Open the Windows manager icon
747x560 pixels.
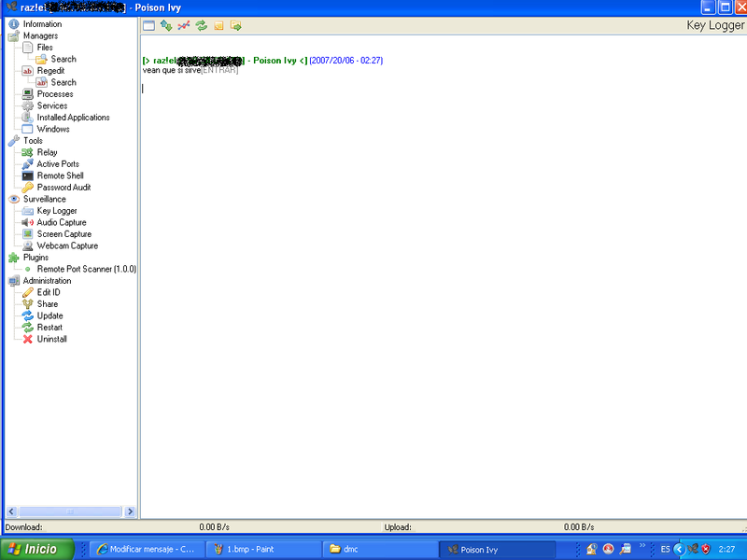[28, 129]
